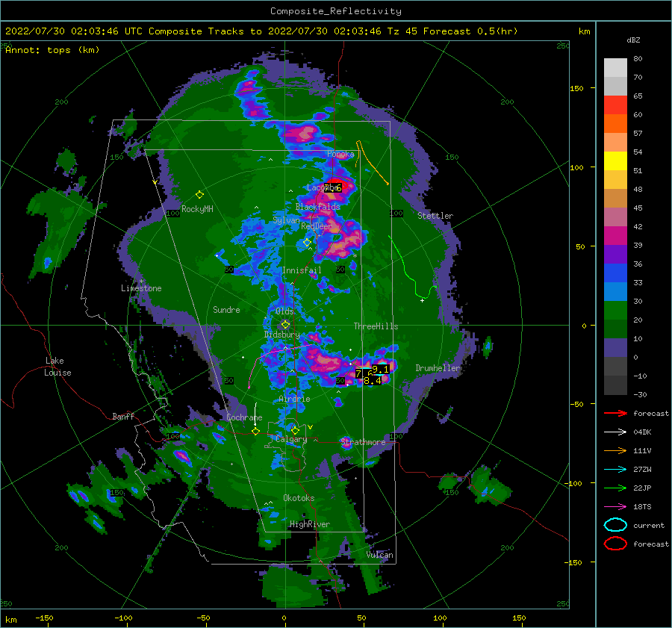The width and height of the screenshot is (672, 628).
Task: Select the Strathmore town label
Action: [x=363, y=442]
